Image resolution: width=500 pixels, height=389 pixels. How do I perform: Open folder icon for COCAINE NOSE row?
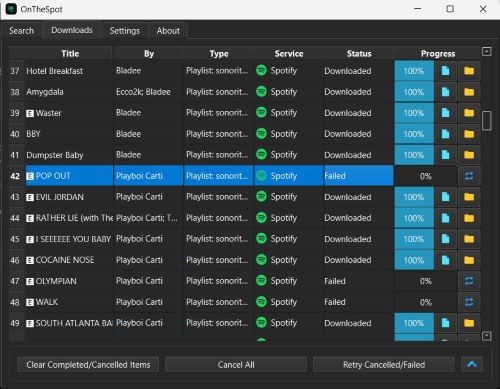click(469, 260)
